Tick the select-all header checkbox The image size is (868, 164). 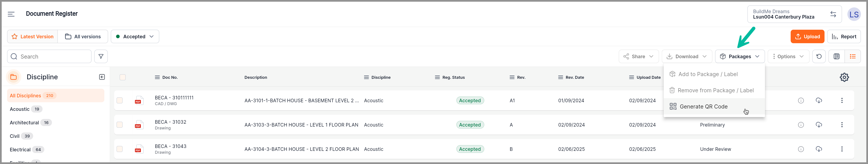coord(123,77)
